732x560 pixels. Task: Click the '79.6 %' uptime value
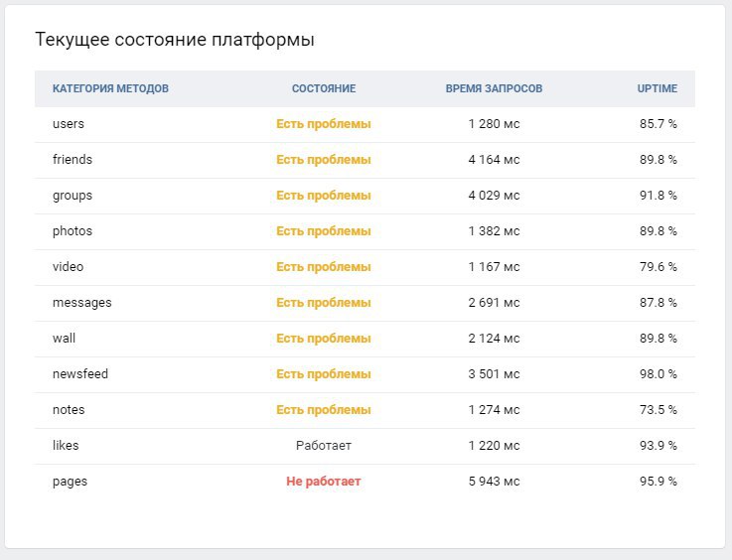(x=659, y=267)
